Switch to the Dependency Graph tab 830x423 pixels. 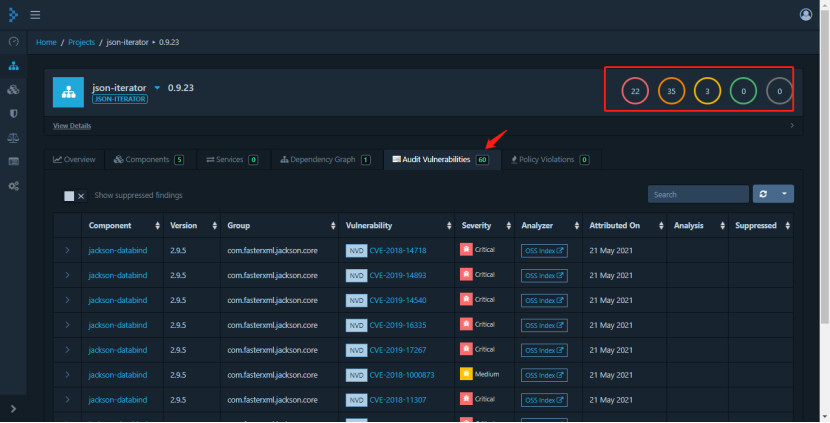tap(326, 159)
